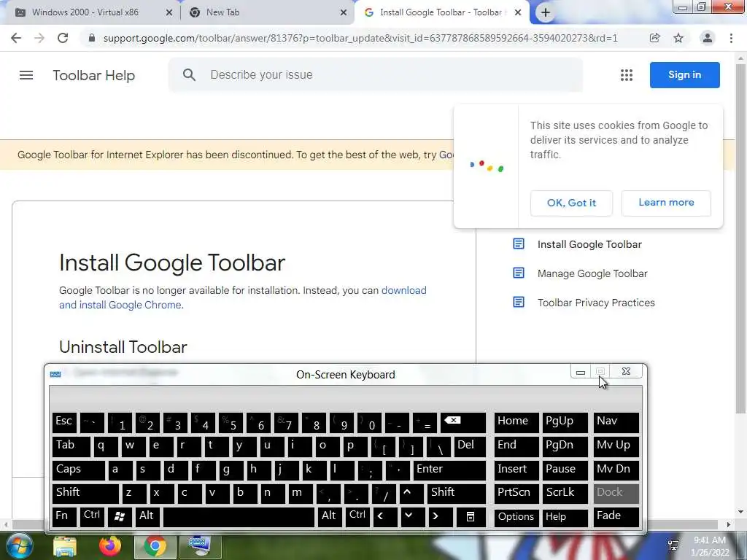
Task: Open a new tab with the plus button
Action: pyautogui.click(x=546, y=13)
